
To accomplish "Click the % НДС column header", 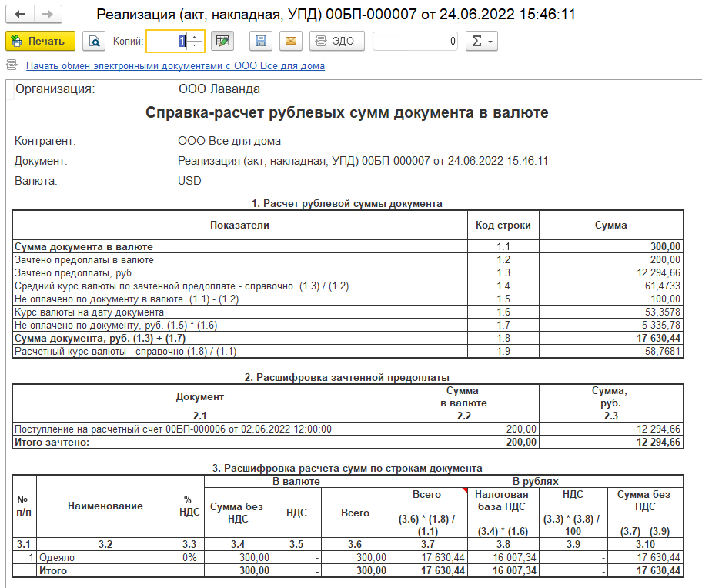I will pyautogui.click(x=189, y=506).
